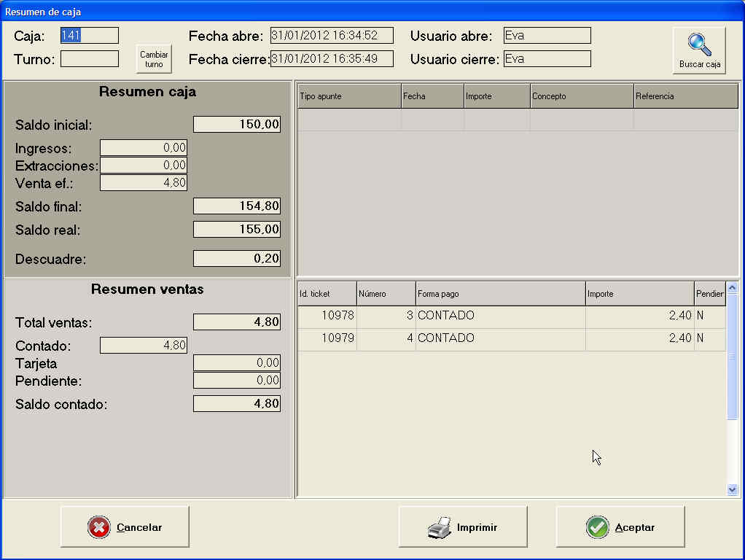Click the Tipo apunte column header
745x560 pixels.
click(x=349, y=96)
